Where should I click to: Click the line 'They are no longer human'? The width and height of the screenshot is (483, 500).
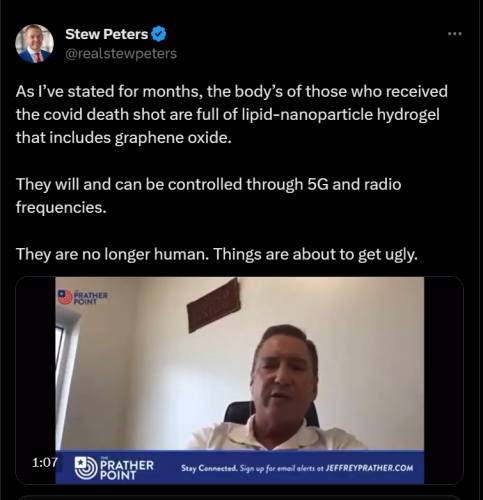[113, 254]
